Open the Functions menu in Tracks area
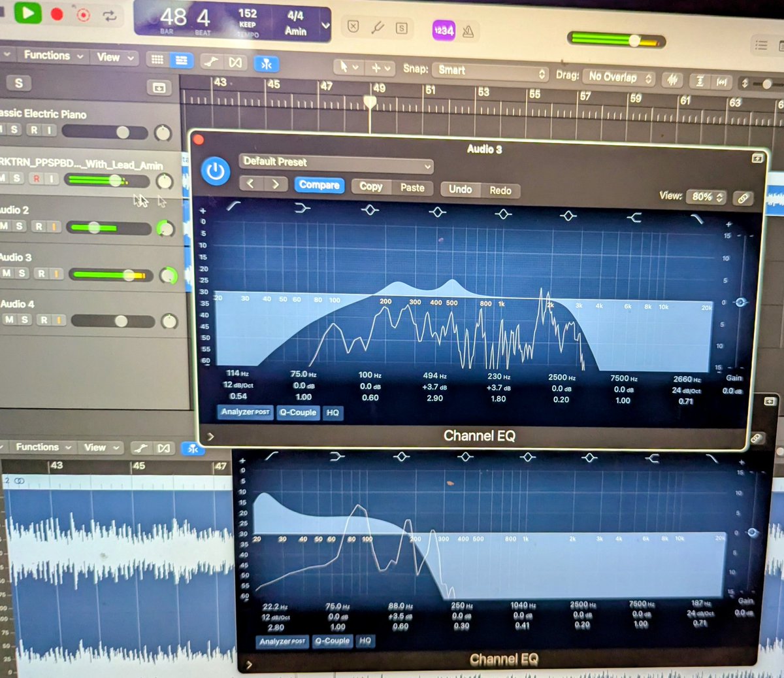Viewport: 784px width, 678px height. click(54, 56)
